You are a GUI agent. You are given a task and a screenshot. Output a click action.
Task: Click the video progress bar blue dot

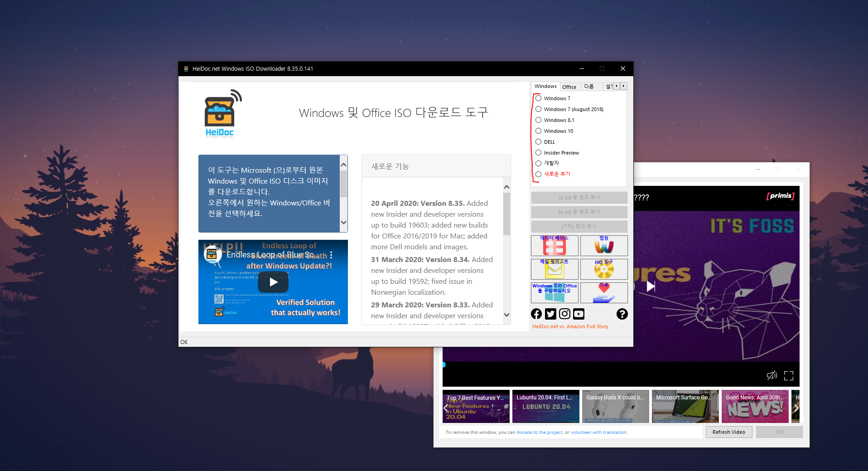click(x=444, y=364)
